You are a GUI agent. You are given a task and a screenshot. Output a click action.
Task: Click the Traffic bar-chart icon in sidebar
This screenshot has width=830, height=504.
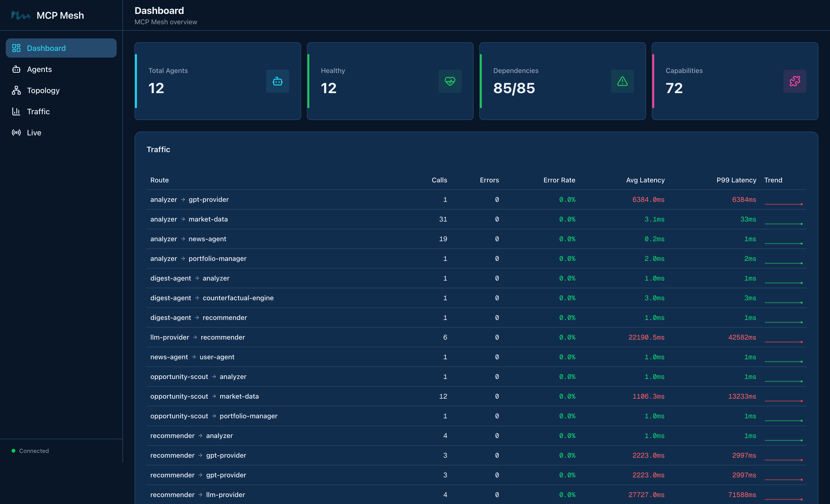pyautogui.click(x=16, y=111)
